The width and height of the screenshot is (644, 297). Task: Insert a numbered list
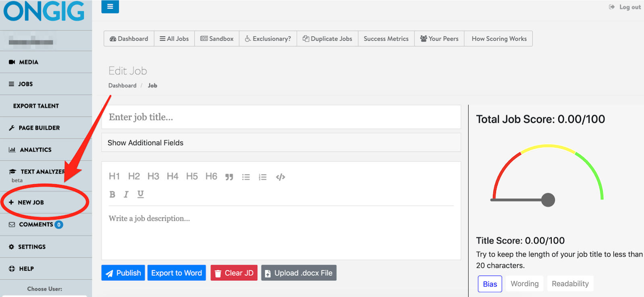tap(263, 177)
